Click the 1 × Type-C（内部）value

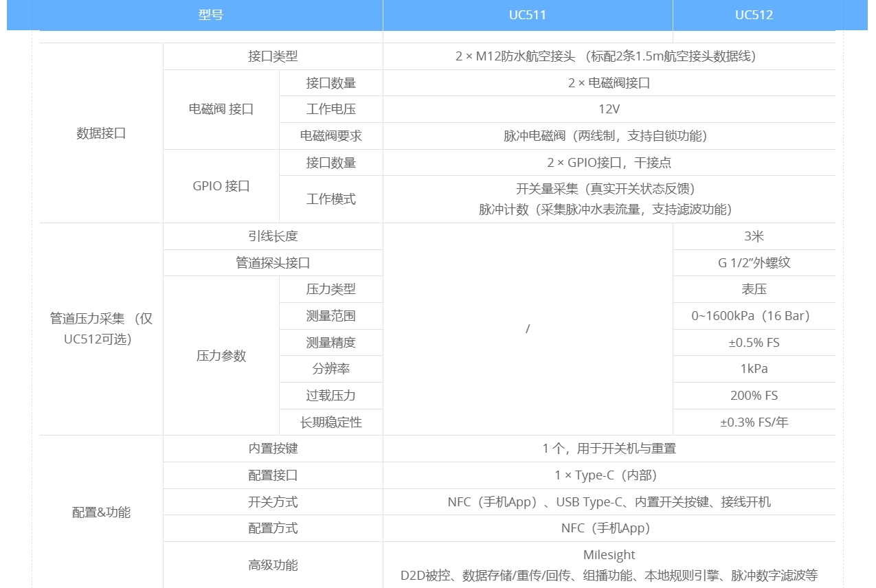pyautogui.click(x=609, y=475)
